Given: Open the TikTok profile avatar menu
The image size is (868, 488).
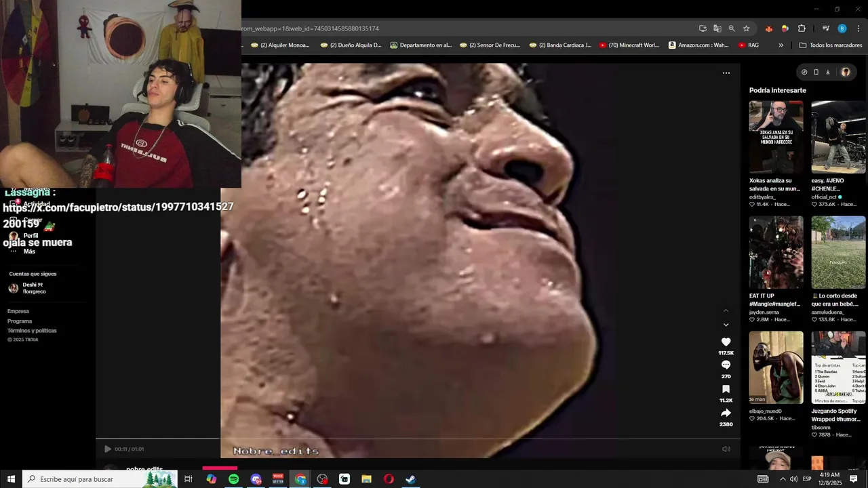Looking at the screenshot, I should pos(845,72).
